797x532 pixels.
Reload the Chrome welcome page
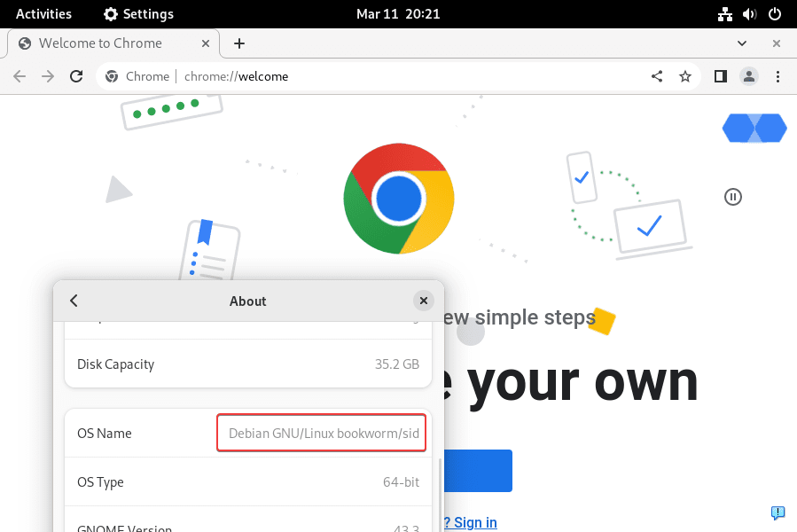click(76, 76)
